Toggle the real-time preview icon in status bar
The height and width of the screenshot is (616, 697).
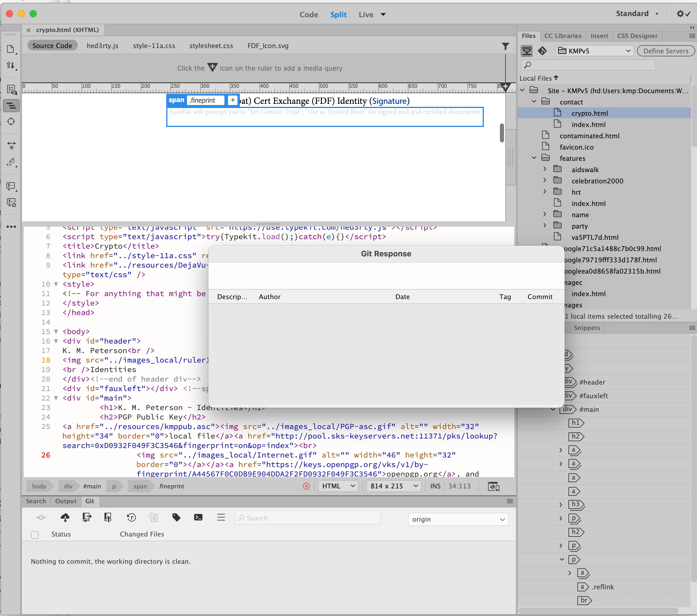pyautogui.click(x=493, y=486)
